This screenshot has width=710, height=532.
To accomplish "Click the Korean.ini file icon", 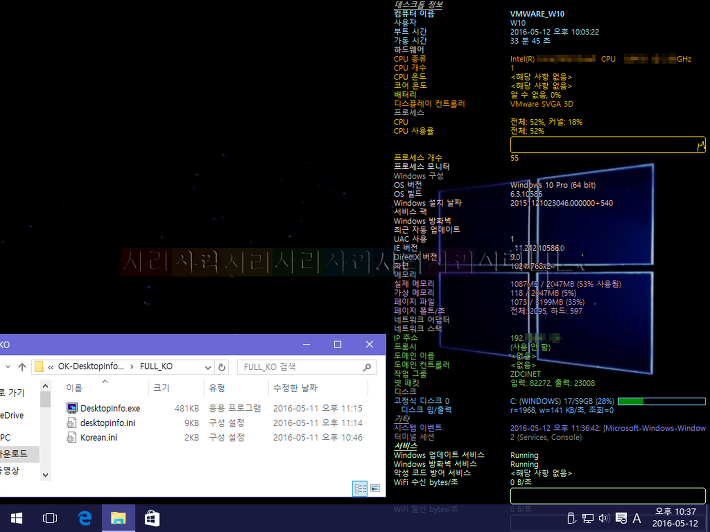I will pyautogui.click(x=72, y=437).
